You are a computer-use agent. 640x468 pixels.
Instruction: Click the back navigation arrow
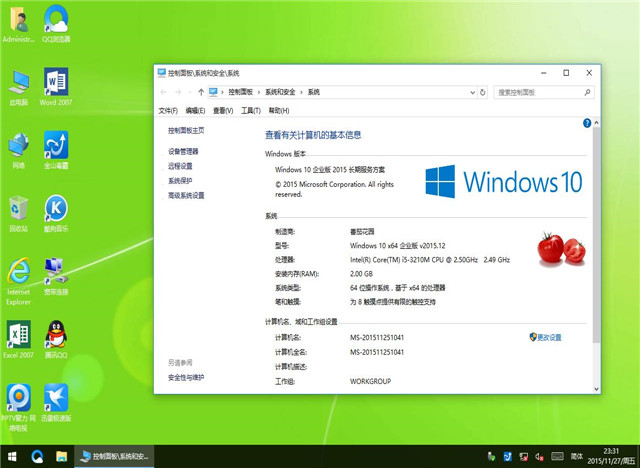[164, 92]
